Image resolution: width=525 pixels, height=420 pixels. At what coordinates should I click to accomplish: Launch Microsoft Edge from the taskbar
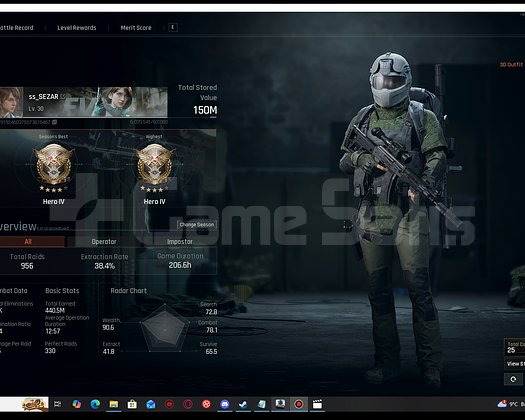click(95, 404)
